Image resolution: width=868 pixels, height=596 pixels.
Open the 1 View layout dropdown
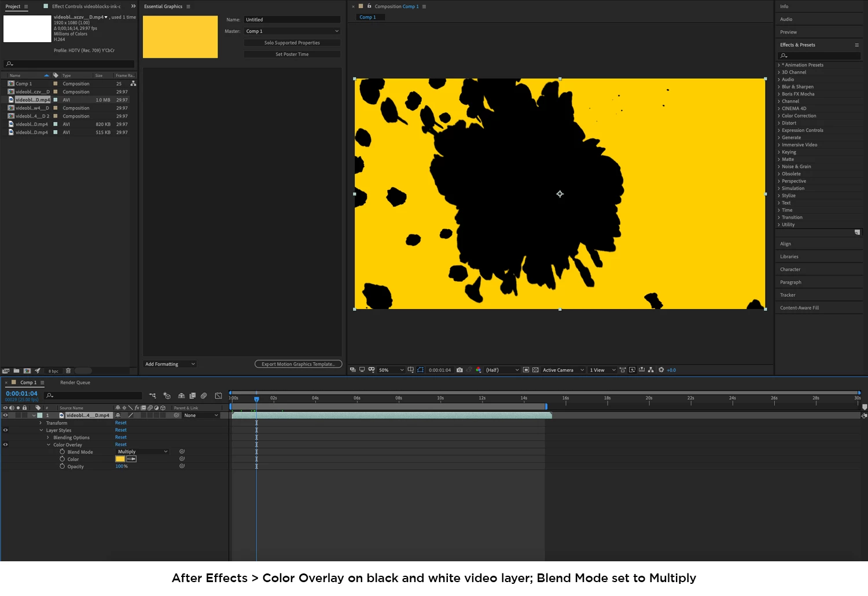point(602,370)
